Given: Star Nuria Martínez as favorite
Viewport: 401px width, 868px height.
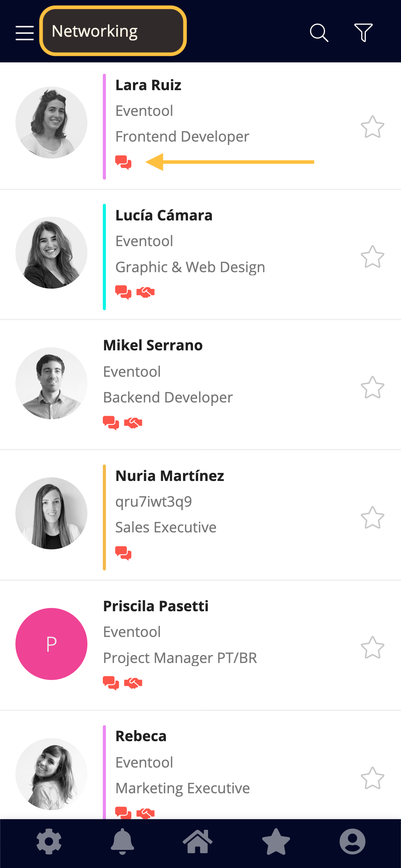Looking at the screenshot, I should point(373,518).
